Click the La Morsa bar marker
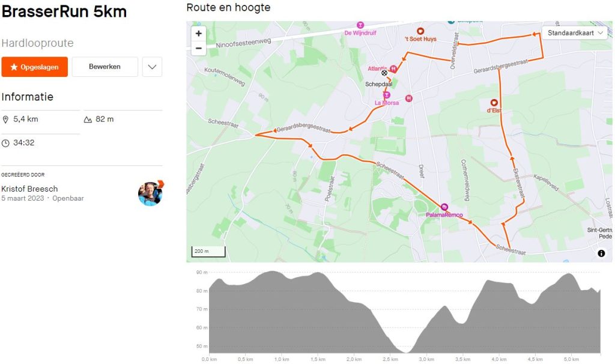Screen dimensions: 615x364 387,95
